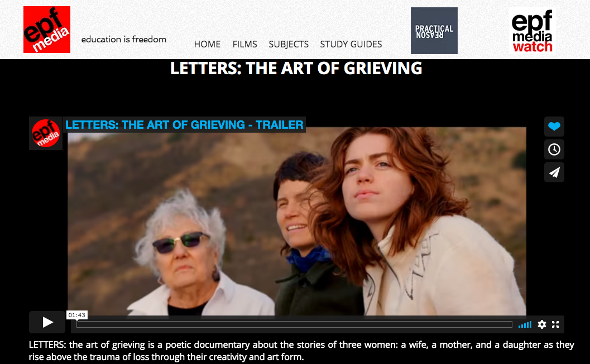Open the Letters: The Art of Grieving trailer title link
Image resolution: width=590 pixels, height=364 pixels.
184,125
